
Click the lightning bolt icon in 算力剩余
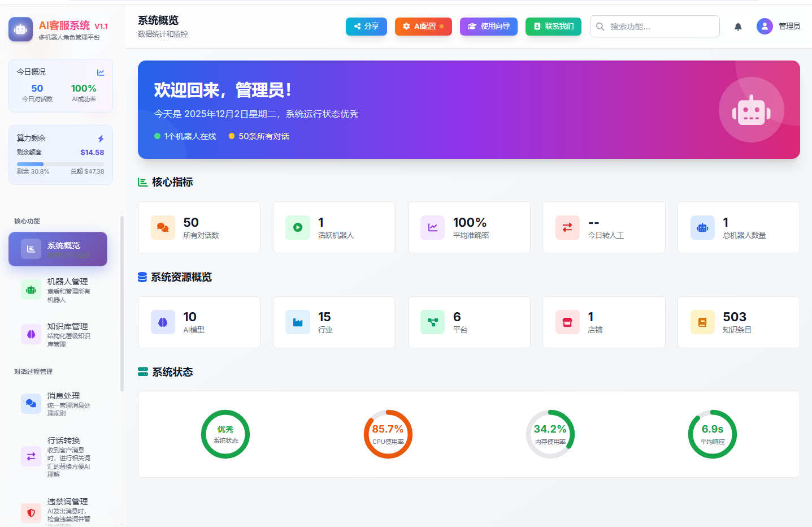101,139
